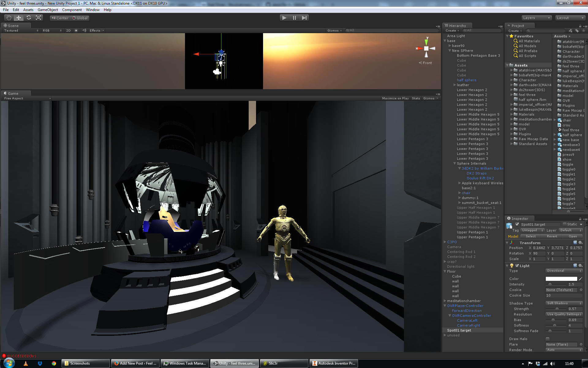Click Save search star icon in Project
588x368 pixels.
pos(583,31)
